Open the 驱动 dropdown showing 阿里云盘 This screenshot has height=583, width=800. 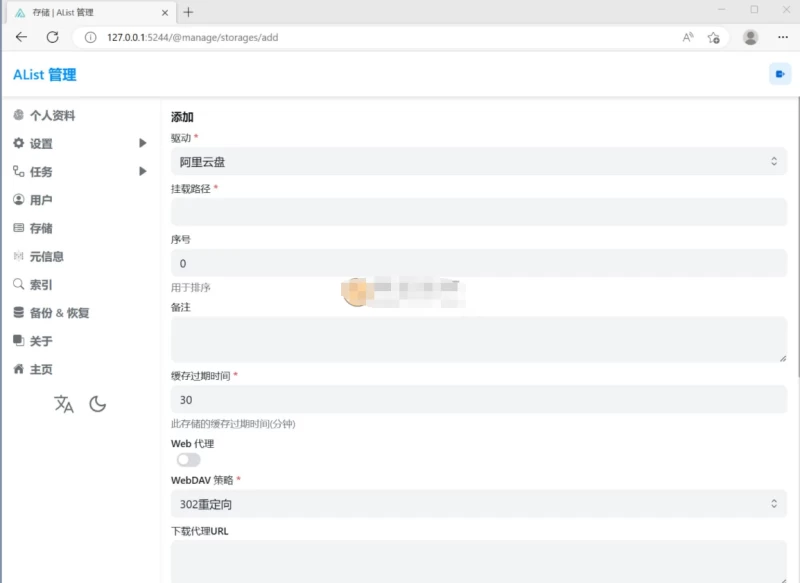[x=478, y=159]
